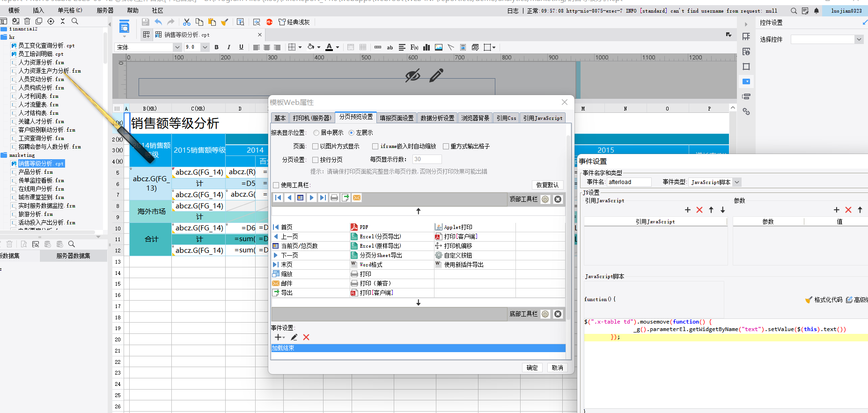Switch to the 打印机(服务器) tab
Screen dimensions: 868x413
click(x=312, y=118)
